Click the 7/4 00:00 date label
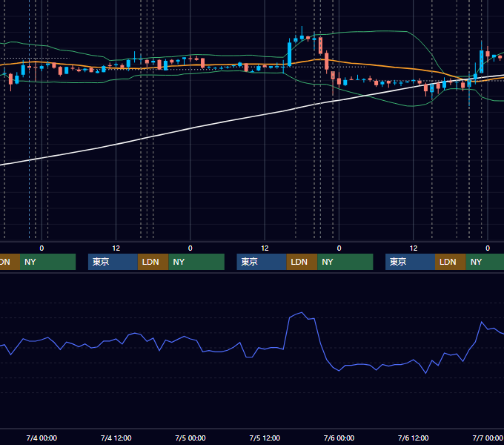The image size is (504, 445). click(42, 438)
